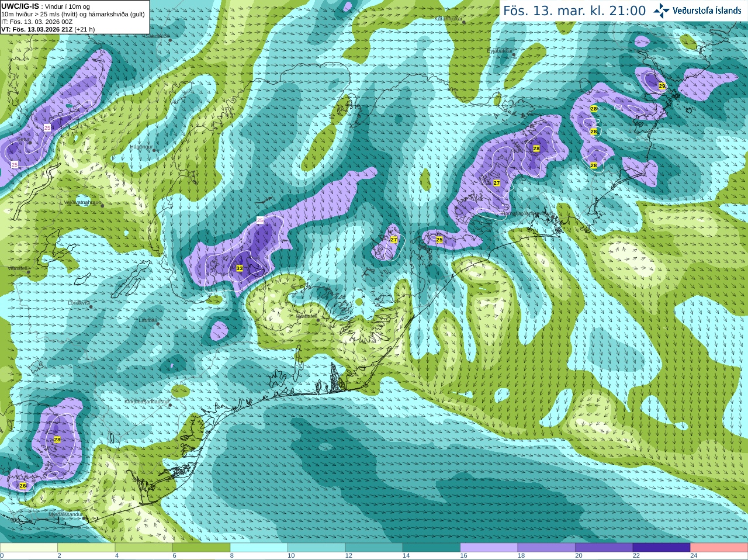Pick the light green 2–4 legend swatch
The height and width of the screenshot is (560, 748).
[x=86, y=548]
